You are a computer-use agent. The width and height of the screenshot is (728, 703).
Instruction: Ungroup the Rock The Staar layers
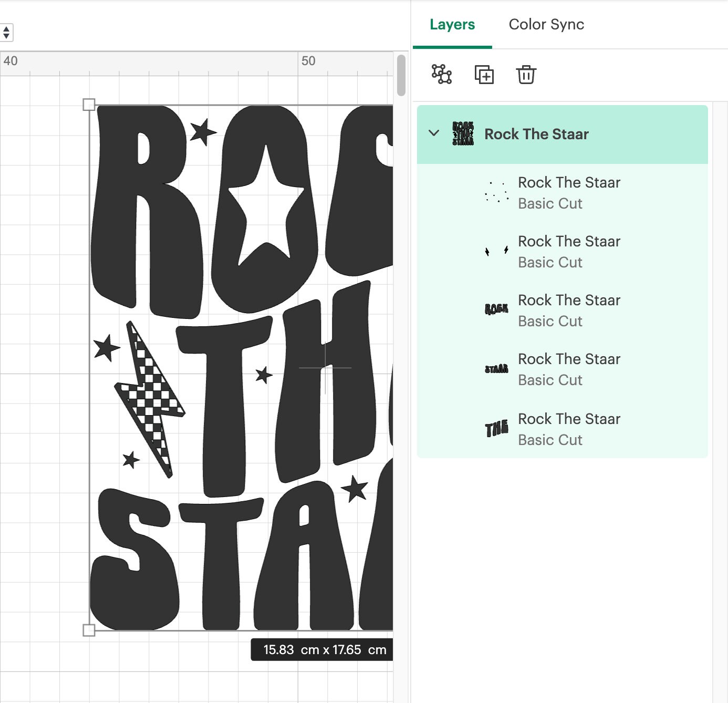click(441, 75)
